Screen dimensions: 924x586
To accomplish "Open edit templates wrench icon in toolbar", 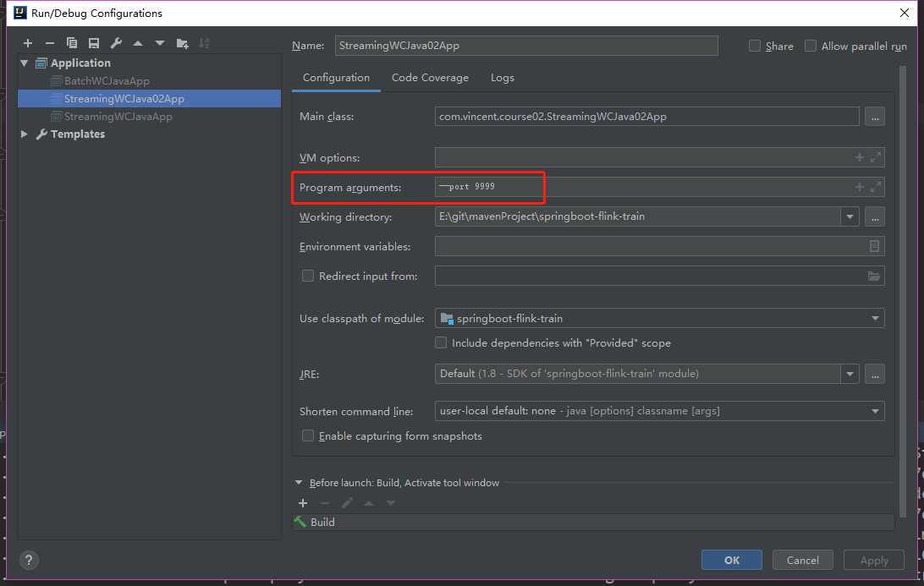I will (x=116, y=43).
